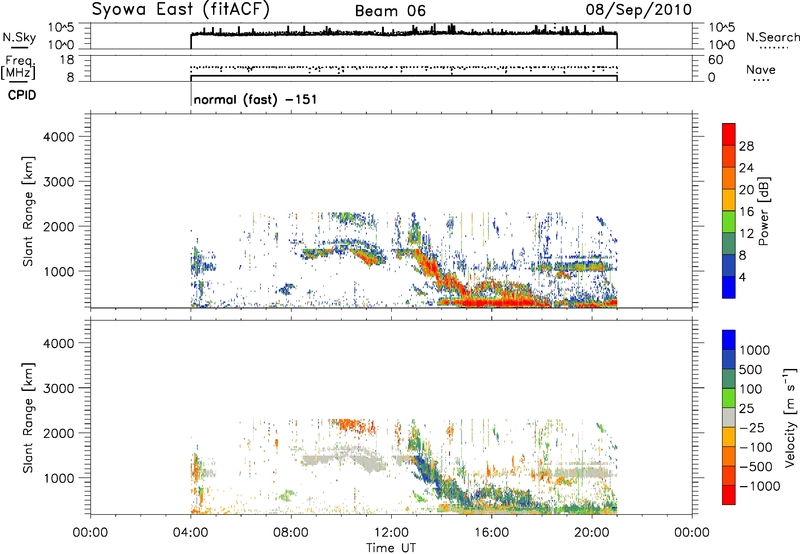This screenshot has height=554, width=800.
Task: Click the '100' Velocity colorbar value
Action: coord(750,389)
